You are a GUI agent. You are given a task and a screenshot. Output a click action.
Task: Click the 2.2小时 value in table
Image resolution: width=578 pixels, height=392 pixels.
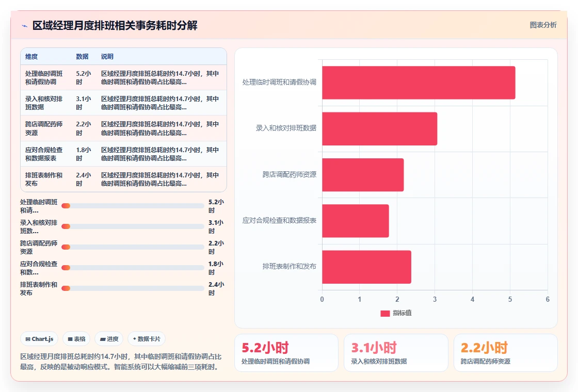[x=84, y=128]
